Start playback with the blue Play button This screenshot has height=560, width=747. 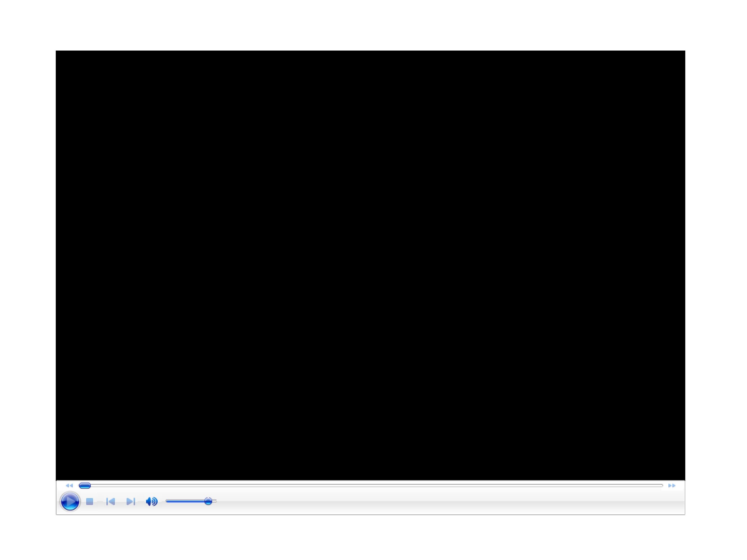click(x=70, y=502)
